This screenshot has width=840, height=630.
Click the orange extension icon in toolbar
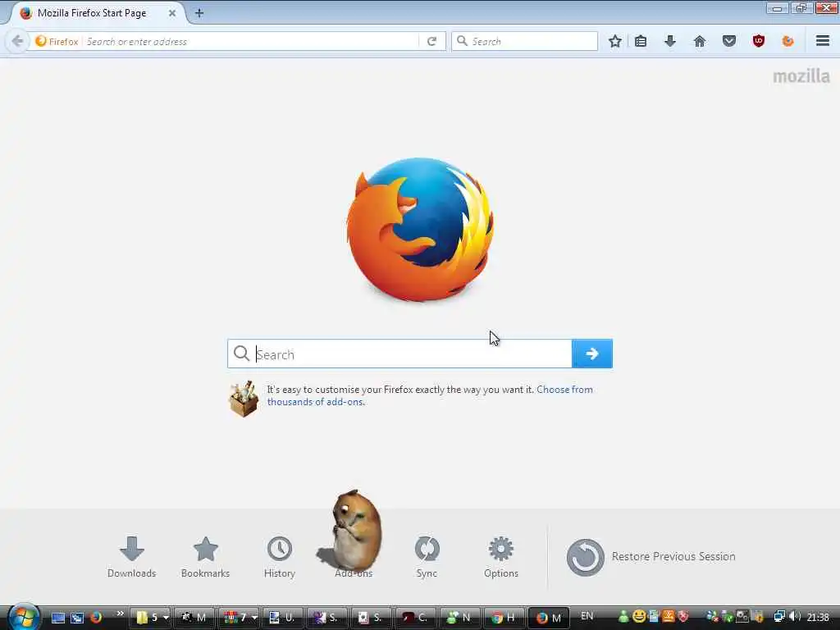(x=788, y=41)
